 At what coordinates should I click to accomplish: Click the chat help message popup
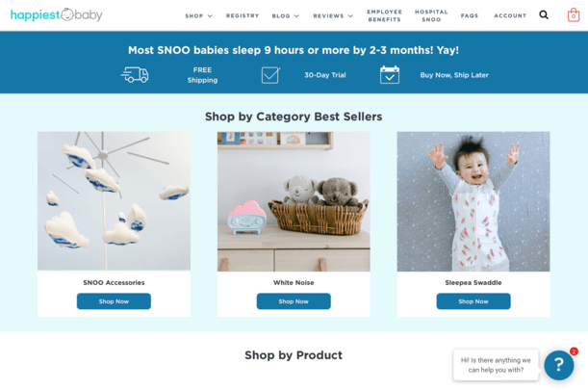(x=496, y=365)
